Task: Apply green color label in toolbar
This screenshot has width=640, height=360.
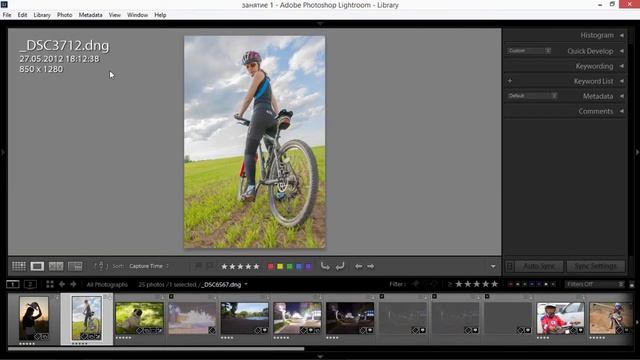Action: pos(289,267)
